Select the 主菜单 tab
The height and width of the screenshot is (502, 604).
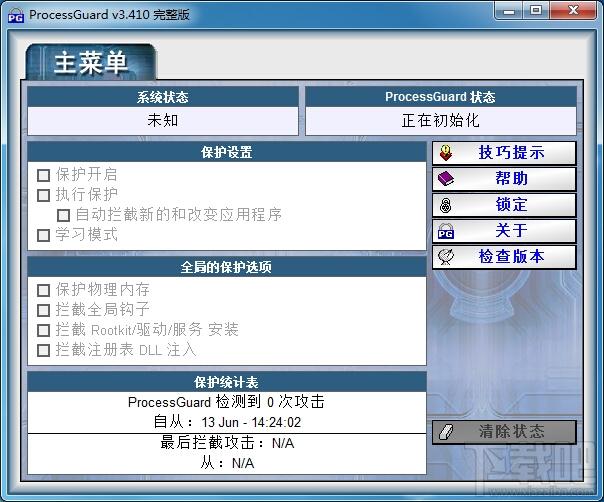91,62
